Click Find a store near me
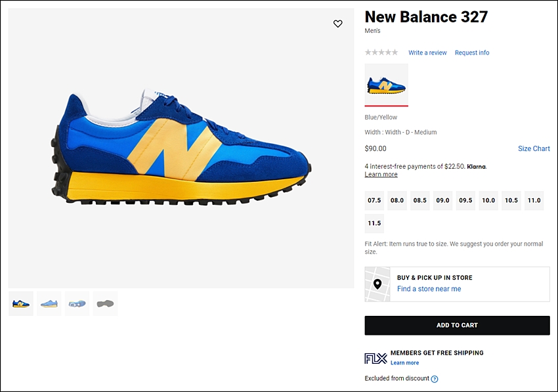This screenshot has height=392, width=558. coord(429,289)
